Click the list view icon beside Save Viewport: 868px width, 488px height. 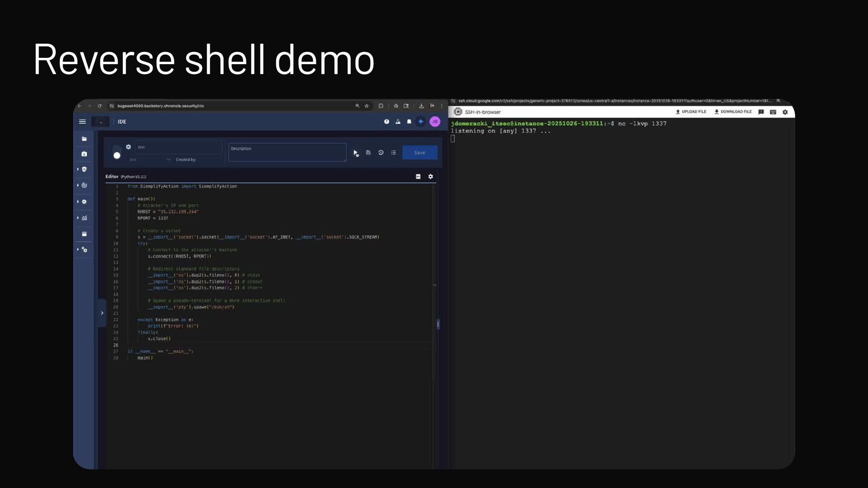click(394, 153)
